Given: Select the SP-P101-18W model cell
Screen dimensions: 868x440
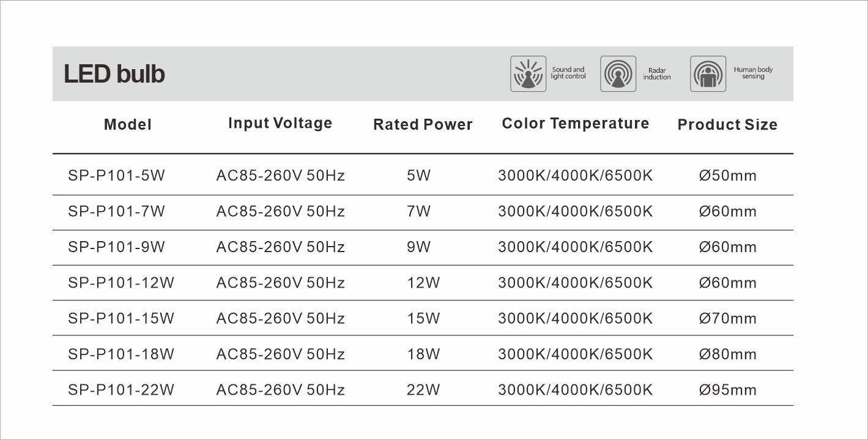Looking at the screenshot, I should click(121, 354).
